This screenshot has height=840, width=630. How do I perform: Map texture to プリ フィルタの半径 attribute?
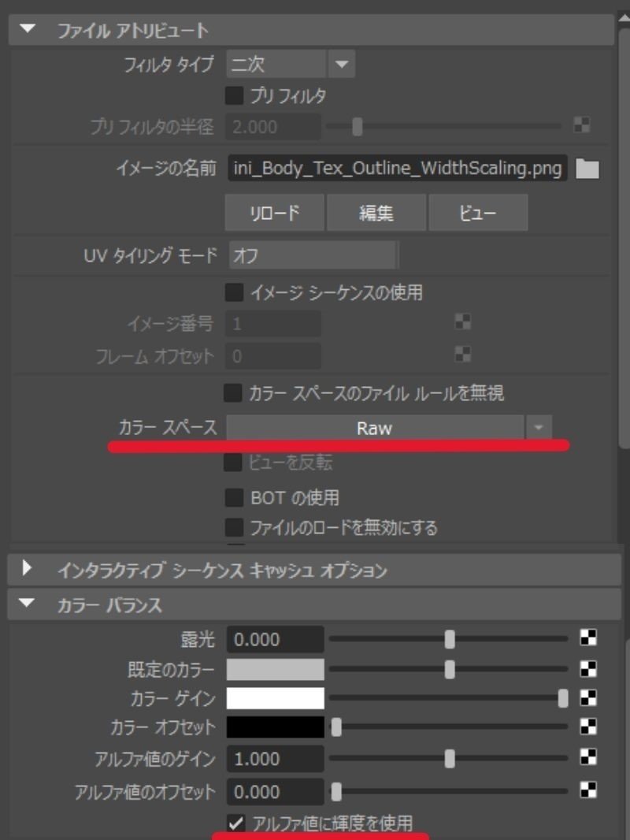(582, 125)
